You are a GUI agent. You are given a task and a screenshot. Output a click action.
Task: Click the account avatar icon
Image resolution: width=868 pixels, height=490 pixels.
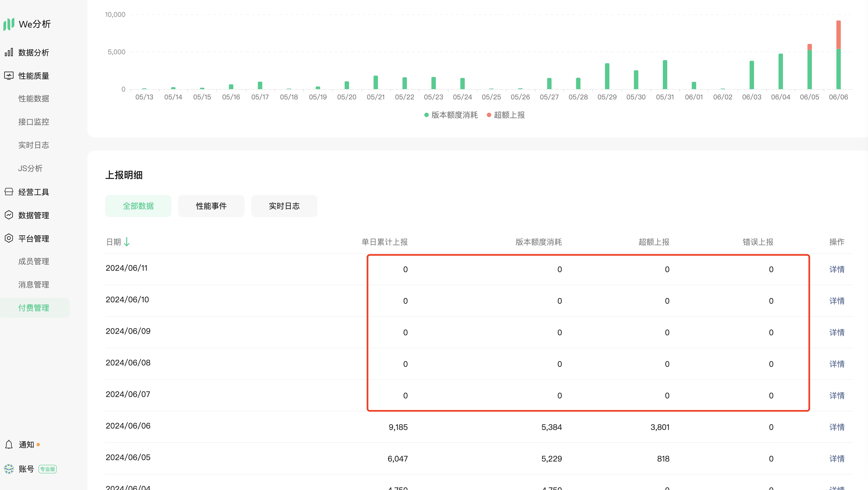pos(9,469)
